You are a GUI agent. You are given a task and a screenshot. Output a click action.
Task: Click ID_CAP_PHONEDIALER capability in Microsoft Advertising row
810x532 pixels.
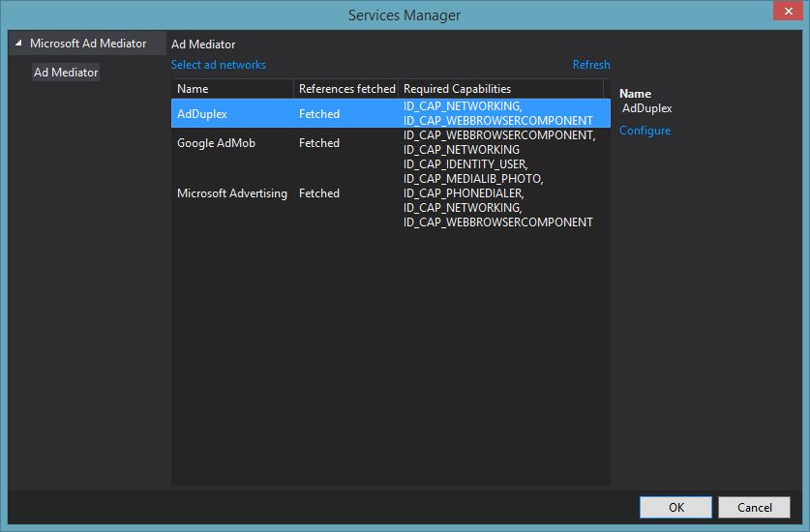(464, 193)
